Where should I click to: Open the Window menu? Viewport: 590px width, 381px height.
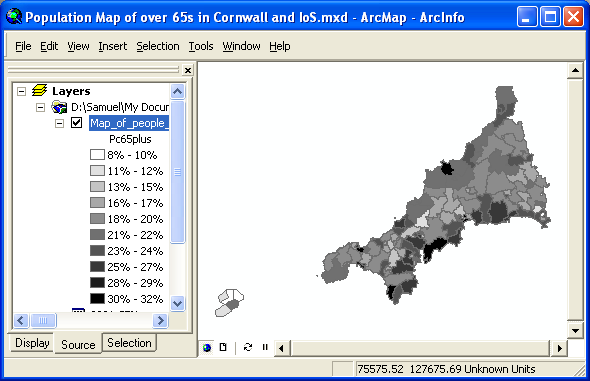tap(241, 46)
